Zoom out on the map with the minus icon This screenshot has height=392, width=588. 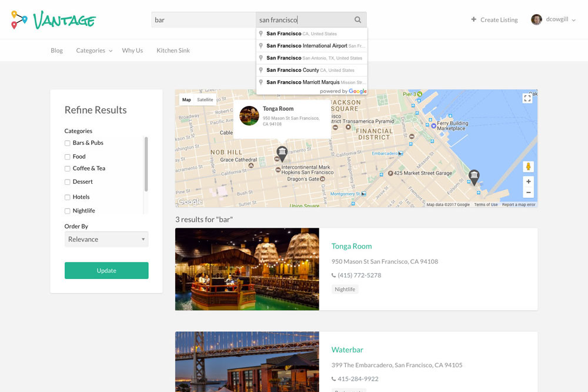pos(527,192)
